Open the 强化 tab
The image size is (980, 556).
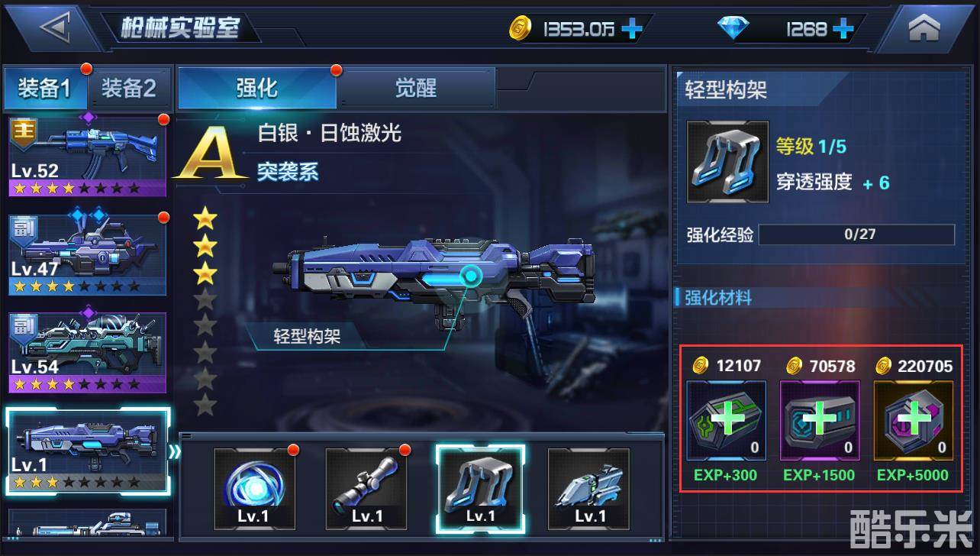point(257,89)
